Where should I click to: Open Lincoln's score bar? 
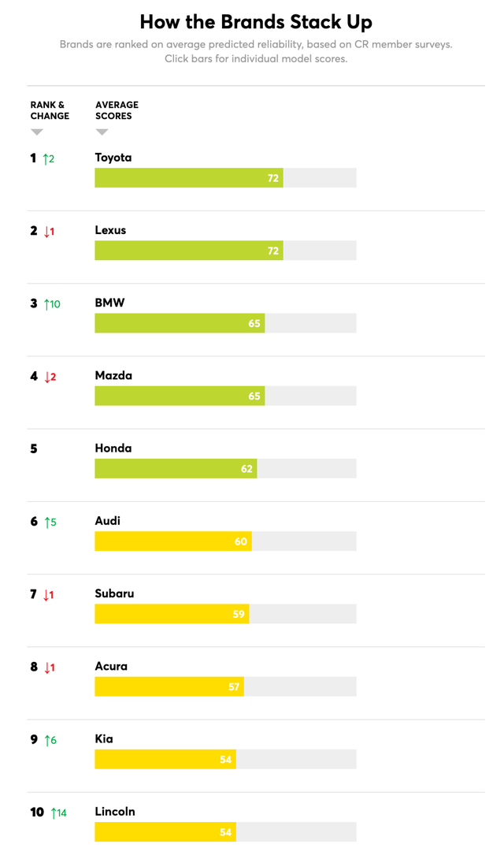pyautogui.click(x=165, y=831)
